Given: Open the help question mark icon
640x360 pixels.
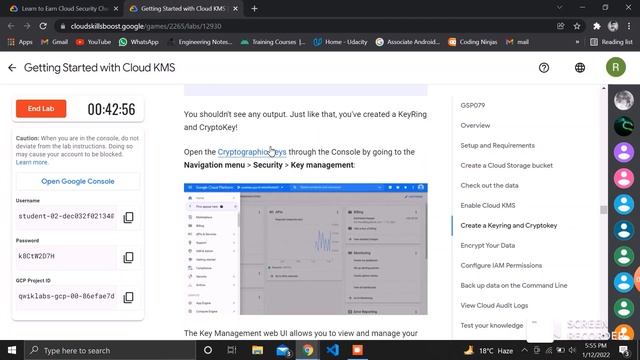Looking at the screenshot, I should tap(544, 68).
